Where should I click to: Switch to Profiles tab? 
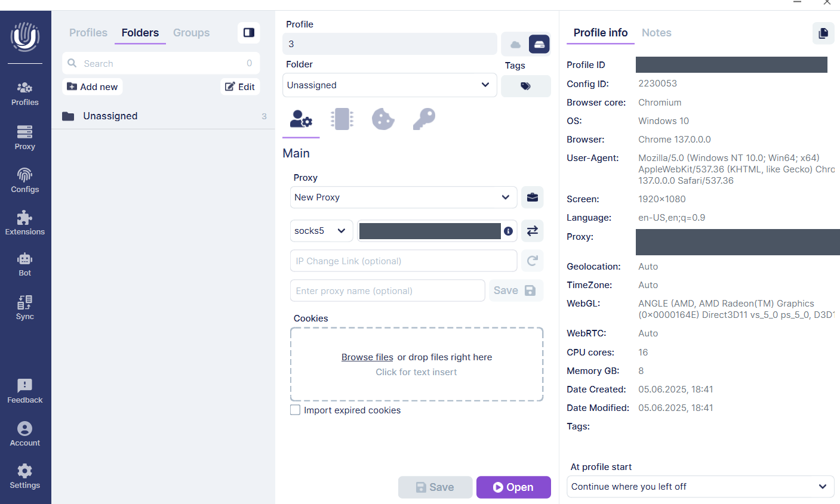click(x=88, y=33)
